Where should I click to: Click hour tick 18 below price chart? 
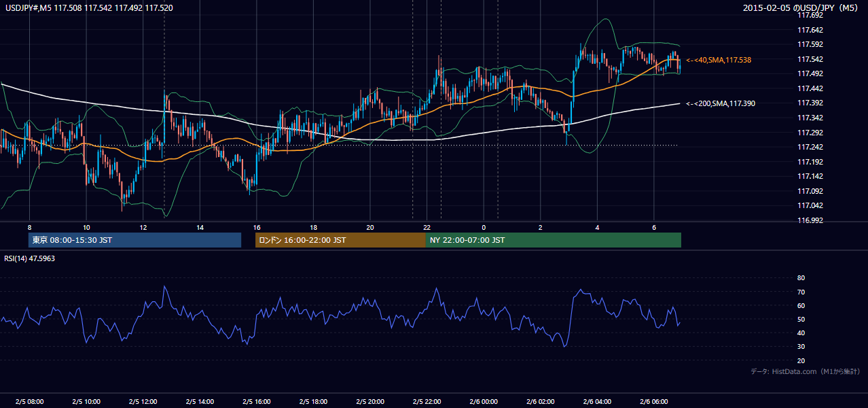coord(313,227)
